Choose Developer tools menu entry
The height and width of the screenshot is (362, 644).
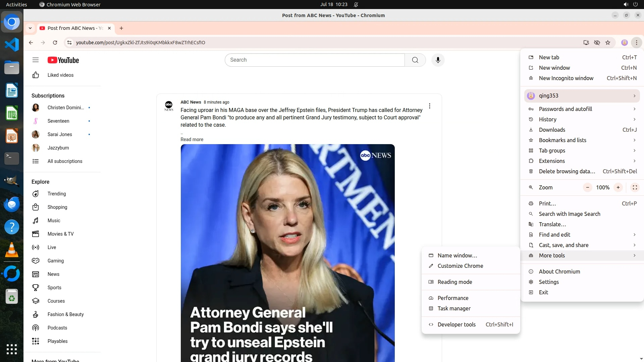click(457, 324)
